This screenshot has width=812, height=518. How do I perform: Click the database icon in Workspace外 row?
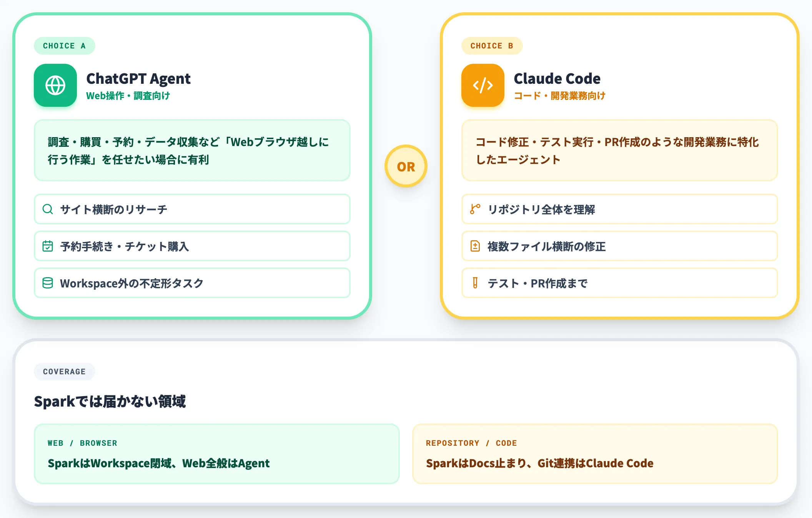[48, 283]
